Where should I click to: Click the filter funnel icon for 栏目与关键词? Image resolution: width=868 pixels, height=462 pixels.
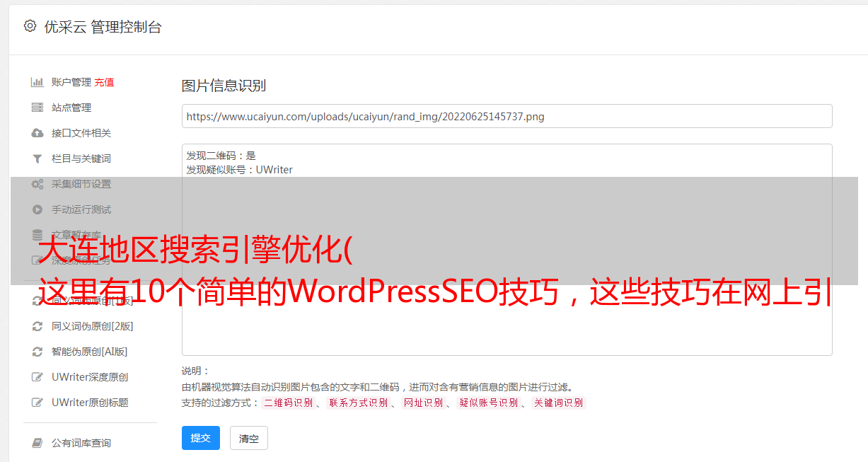click(x=37, y=158)
